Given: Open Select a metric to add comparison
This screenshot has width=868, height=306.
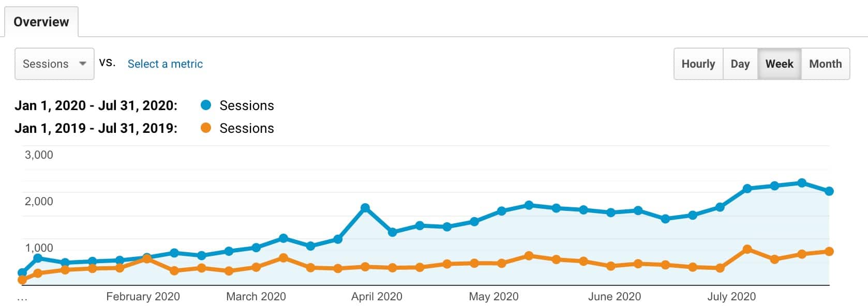Looking at the screenshot, I should pos(165,64).
